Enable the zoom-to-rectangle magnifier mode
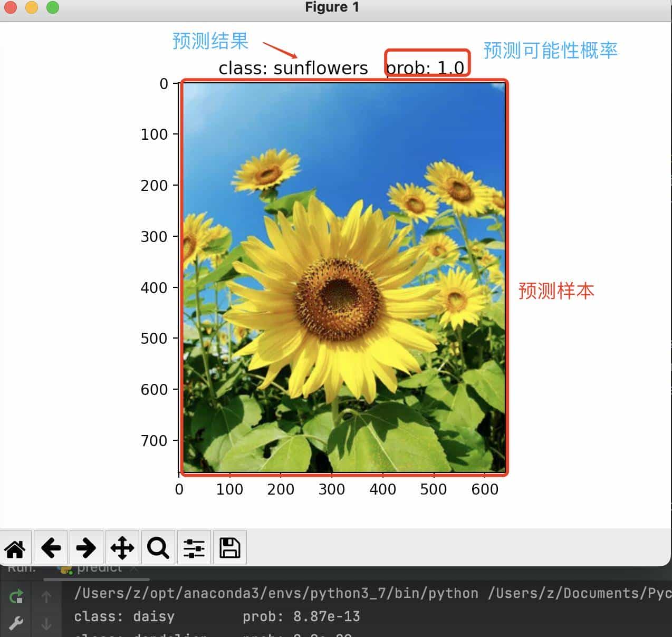Image resolution: width=672 pixels, height=637 pixels. pyautogui.click(x=158, y=548)
